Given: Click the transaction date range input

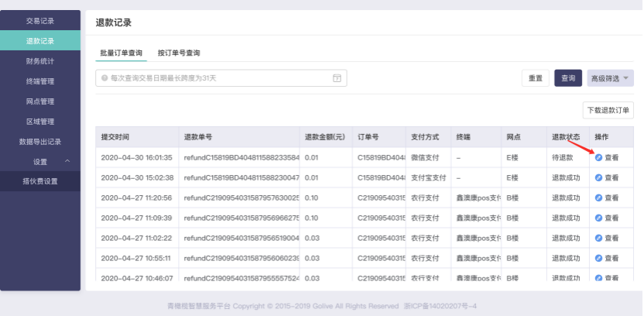Looking at the screenshot, I should tap(217, 78).
